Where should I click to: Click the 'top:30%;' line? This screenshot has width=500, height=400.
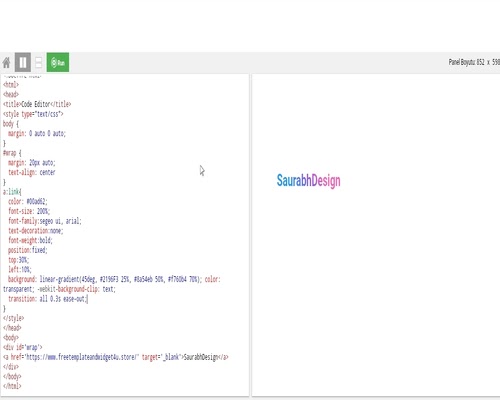click(19, 260)
